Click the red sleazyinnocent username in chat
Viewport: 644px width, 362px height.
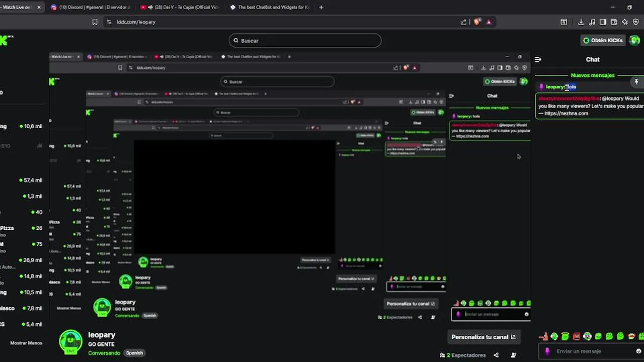tap(569, 99)
